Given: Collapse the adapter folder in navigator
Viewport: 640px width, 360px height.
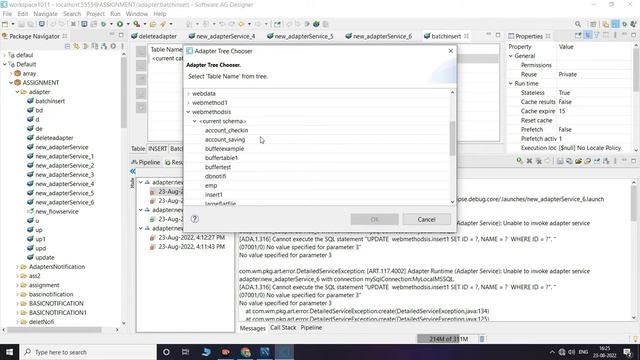Looking at the screenshot, I should tap(18, 92).
